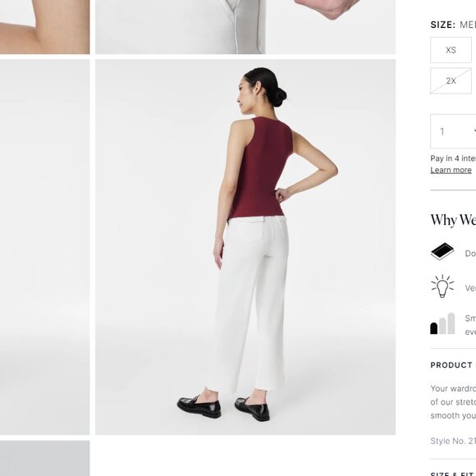476x476 pixels.
Task: Open the quantity dropdown showing 1
Action: pos(453,131)
